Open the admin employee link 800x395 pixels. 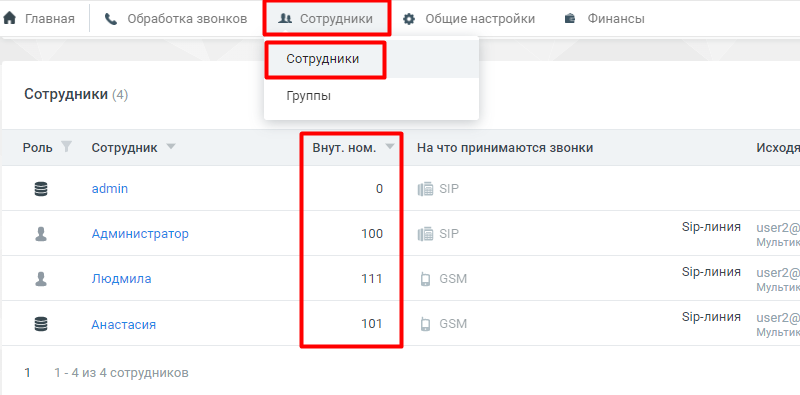[x=110, y=189]
